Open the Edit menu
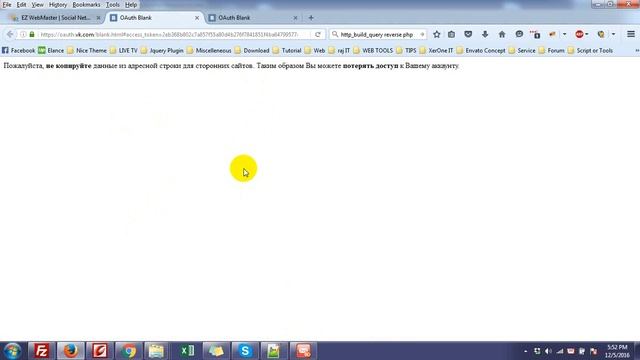Viewport: 640px width, 360px height. [x=21, y=5]
